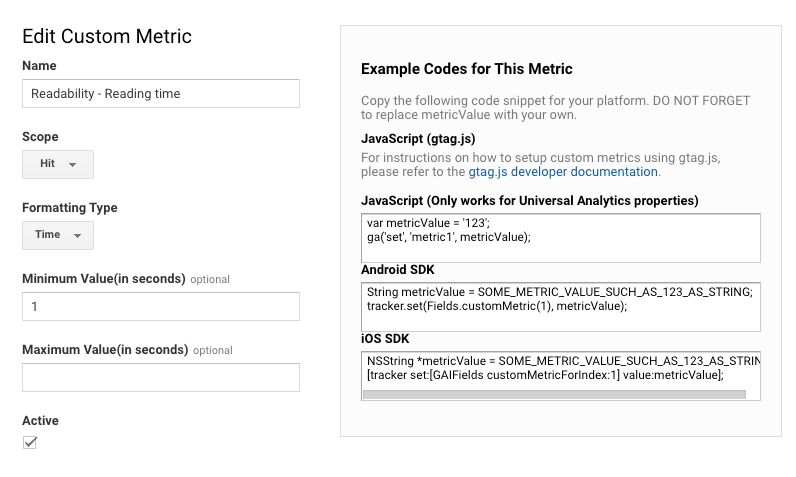Click inside the iOS SDK code snippet text
This screenshot has height=477, width=796.
(x=560, y=368)
